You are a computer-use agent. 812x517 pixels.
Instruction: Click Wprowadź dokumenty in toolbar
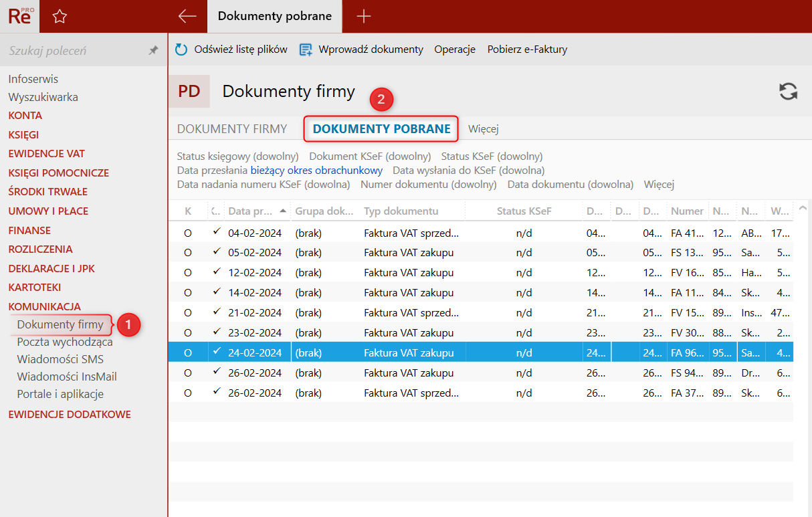[x=371, y=49]
